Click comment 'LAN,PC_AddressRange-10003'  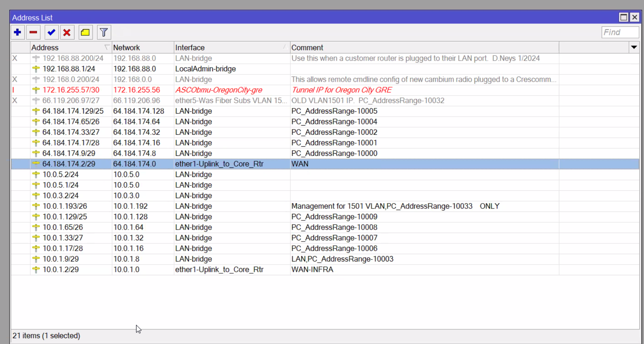[x=342, y=259]
